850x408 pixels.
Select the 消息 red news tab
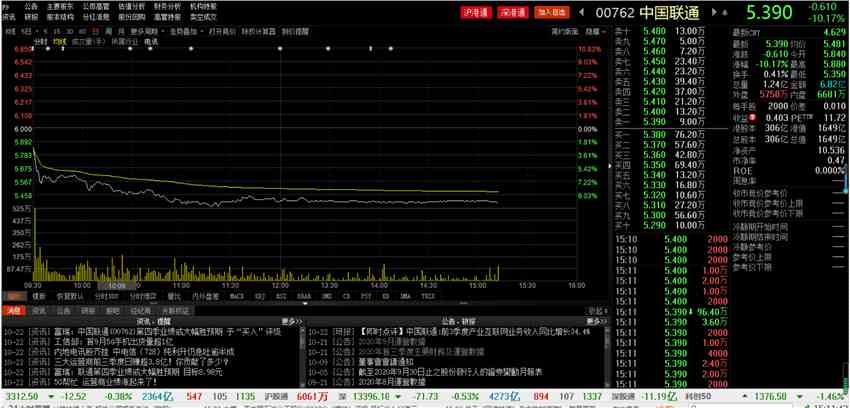(14, 311)
